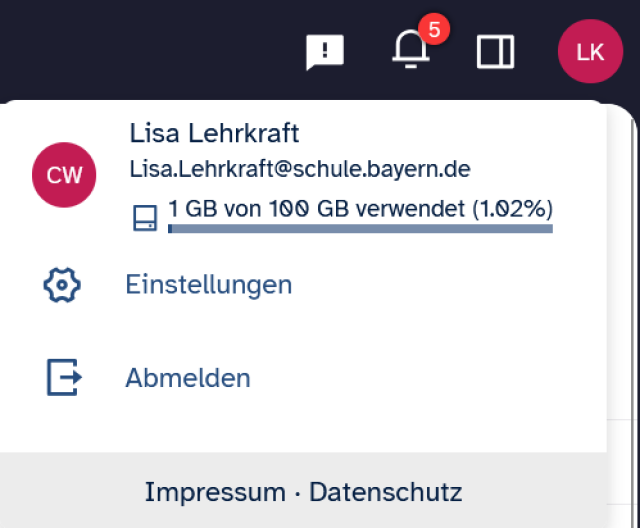
Task: Click the Lisa.Lehrkraft@schule.bayern.de email address
Action: (x=300, y=169)
